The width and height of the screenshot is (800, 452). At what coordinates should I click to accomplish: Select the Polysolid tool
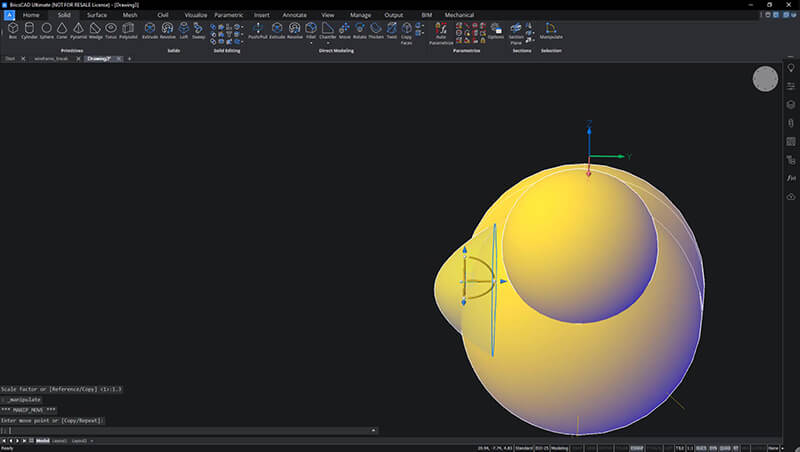(128, 30)
